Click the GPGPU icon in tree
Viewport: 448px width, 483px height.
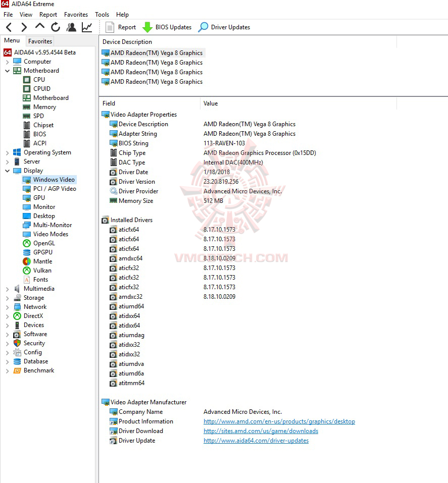27,252
